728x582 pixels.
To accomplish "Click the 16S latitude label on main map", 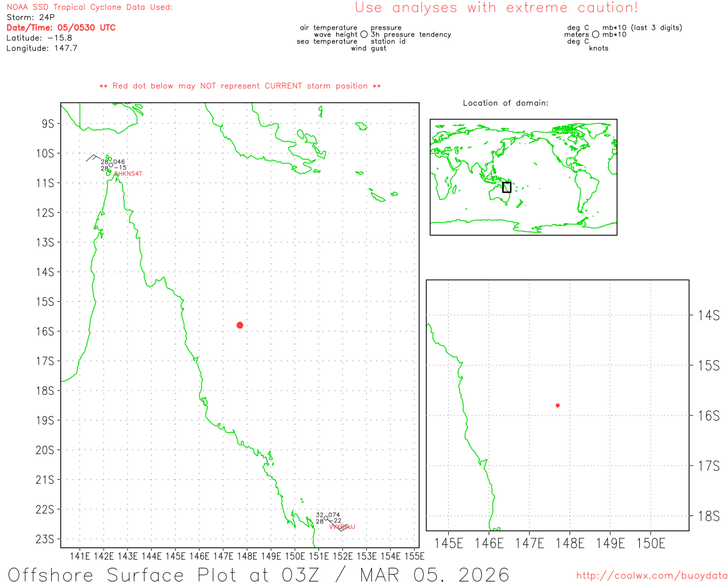I will (x=45, y=331).
